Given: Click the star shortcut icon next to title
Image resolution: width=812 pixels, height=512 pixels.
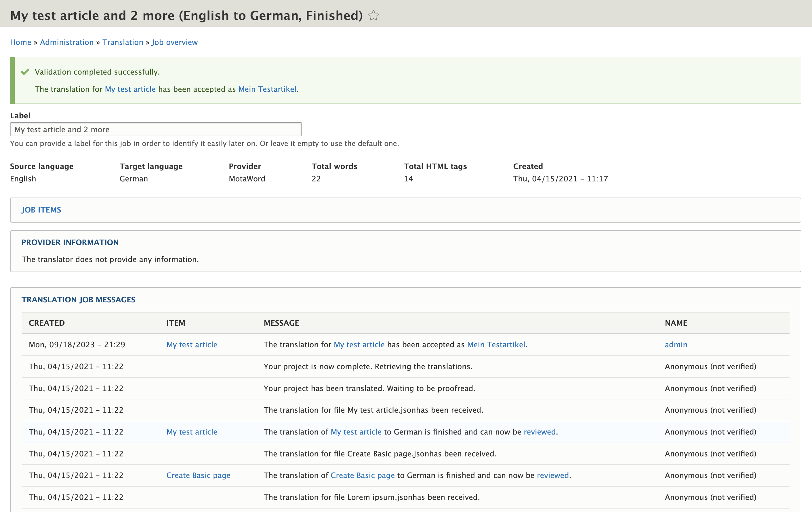Looking at the screenshot, I should pyautogui.click(x=373, y=16).
